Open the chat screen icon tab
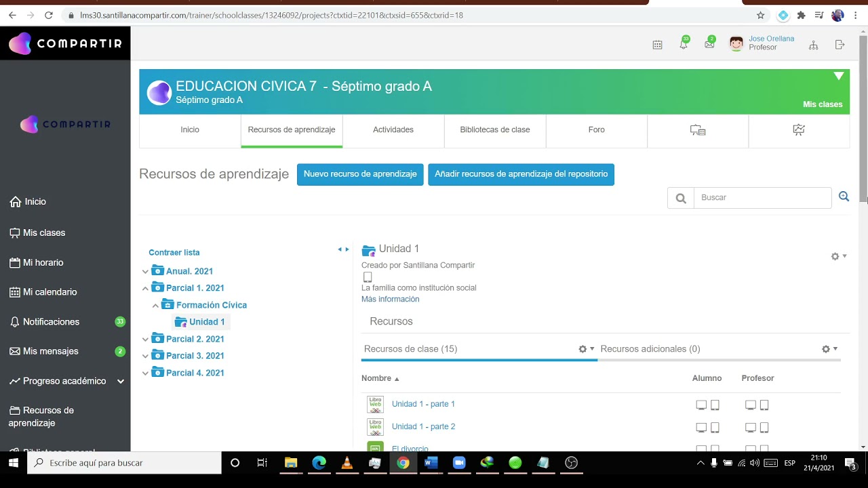868x488 pixels. [698, 130]
